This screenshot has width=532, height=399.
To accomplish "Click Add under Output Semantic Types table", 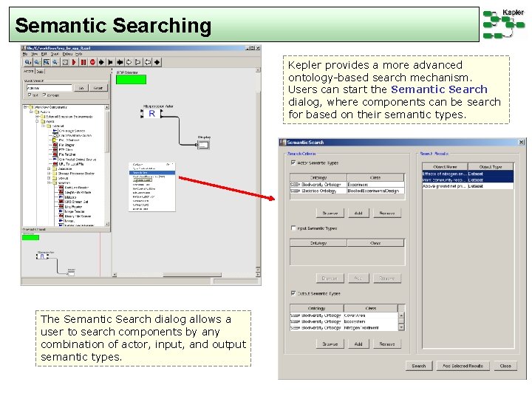I will (358, 344).
